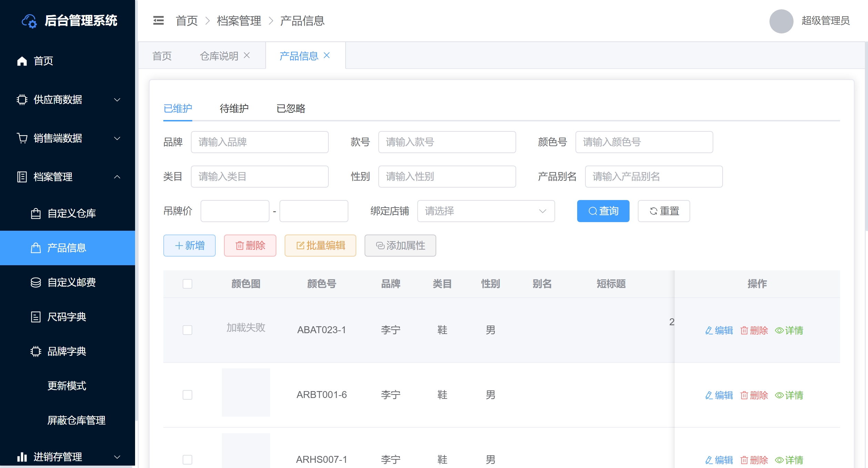Expand the 销售端数据 menu chevron
Screen dimensions: 868x468
(x=117, y=138)
